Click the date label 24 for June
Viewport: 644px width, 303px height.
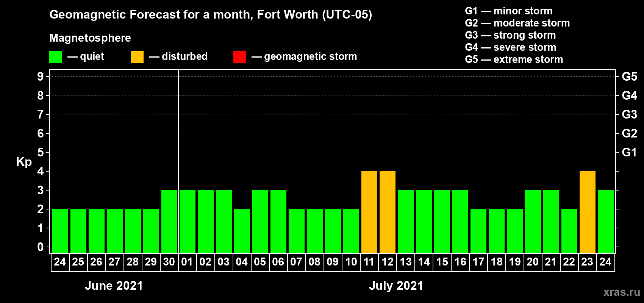[x=60, y=262]
